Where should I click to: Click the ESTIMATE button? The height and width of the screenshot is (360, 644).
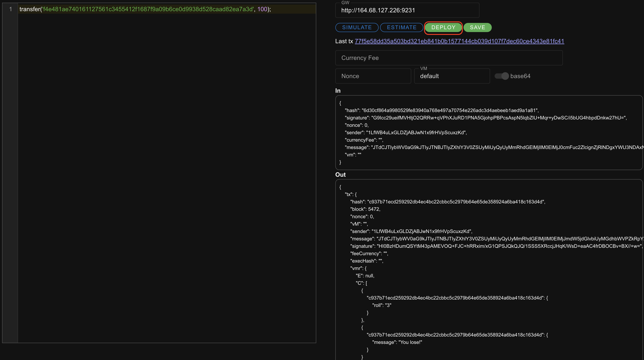point(402,27)
